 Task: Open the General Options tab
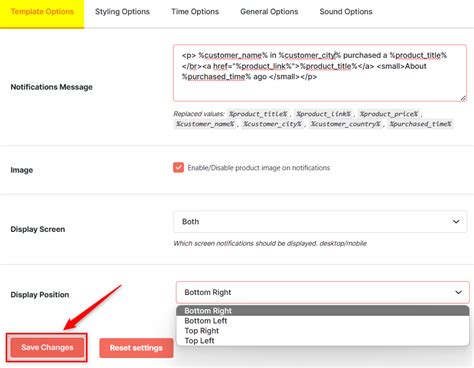point(269,12)
